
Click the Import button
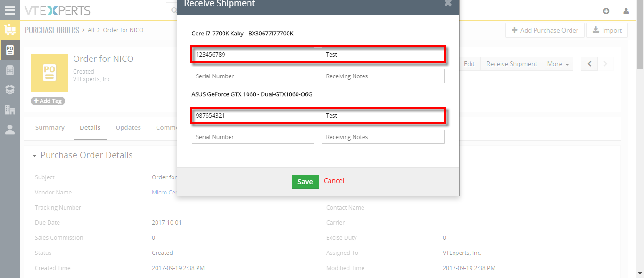[607, 30]
